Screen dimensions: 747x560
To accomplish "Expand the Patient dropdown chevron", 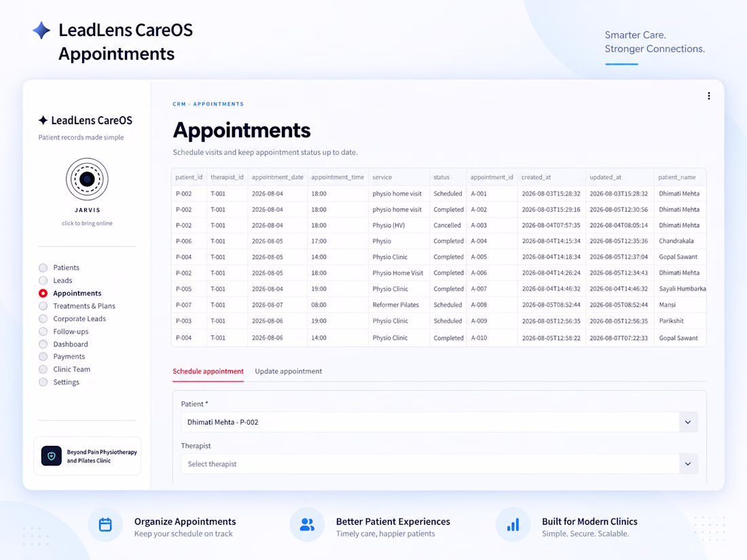I will tap(688, 422).
